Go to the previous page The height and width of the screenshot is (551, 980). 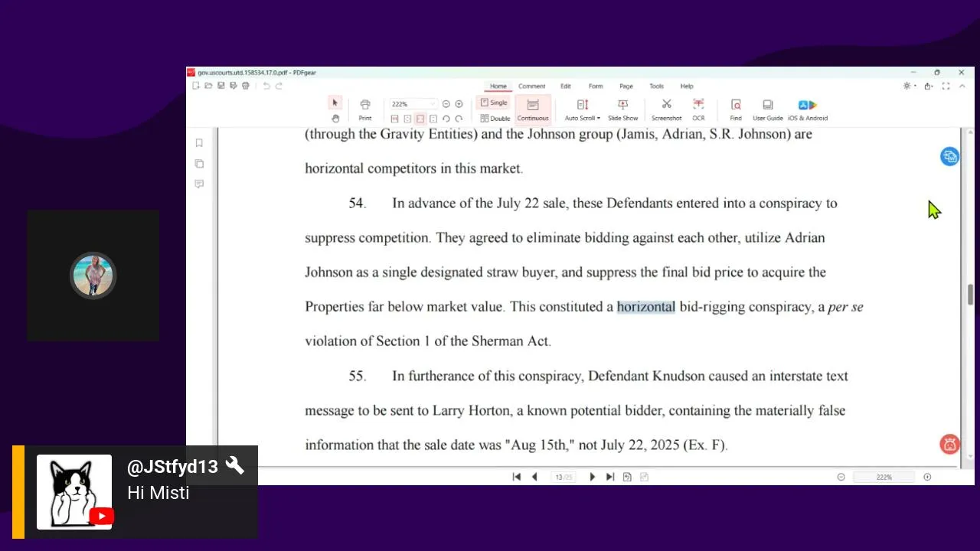534,477
